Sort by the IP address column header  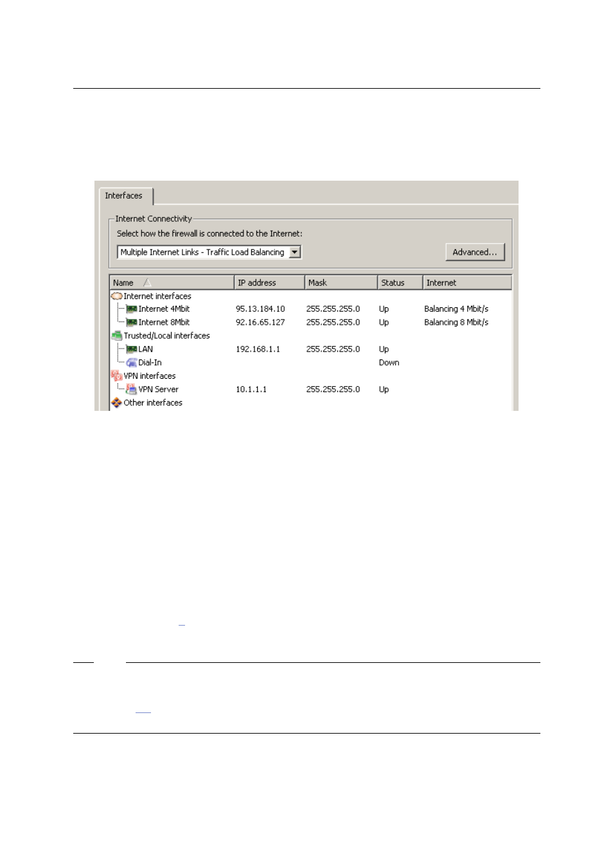(270, 282)
